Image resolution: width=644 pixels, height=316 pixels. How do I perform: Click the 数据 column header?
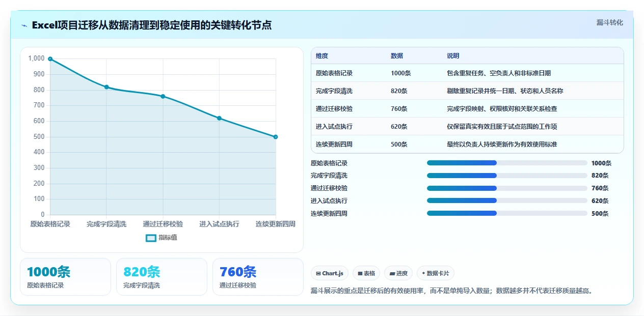click(x=397, y=56)
